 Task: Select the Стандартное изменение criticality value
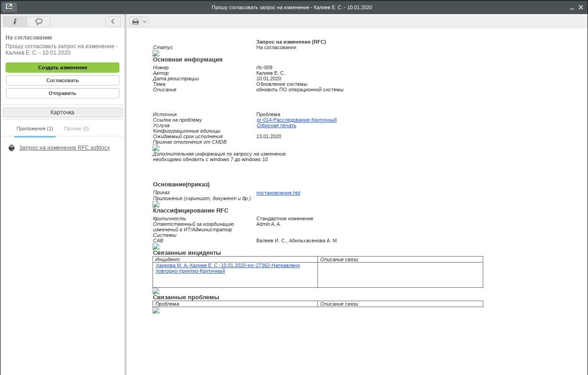285,218
